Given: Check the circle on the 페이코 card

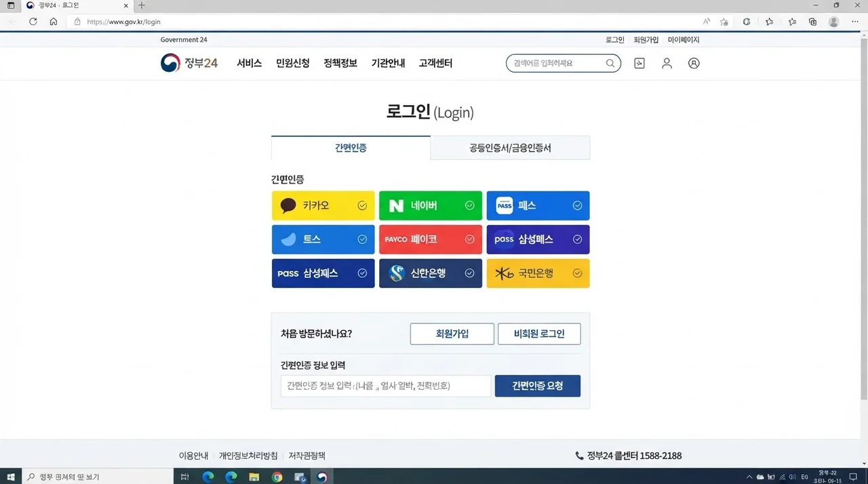Looking at the screenshot, I should (469, 239).
